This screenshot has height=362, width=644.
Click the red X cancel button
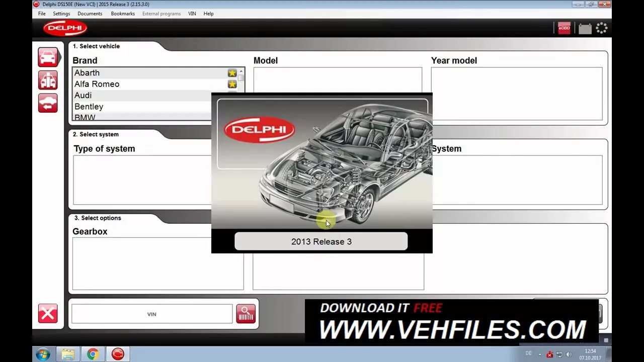coord(48,314)
